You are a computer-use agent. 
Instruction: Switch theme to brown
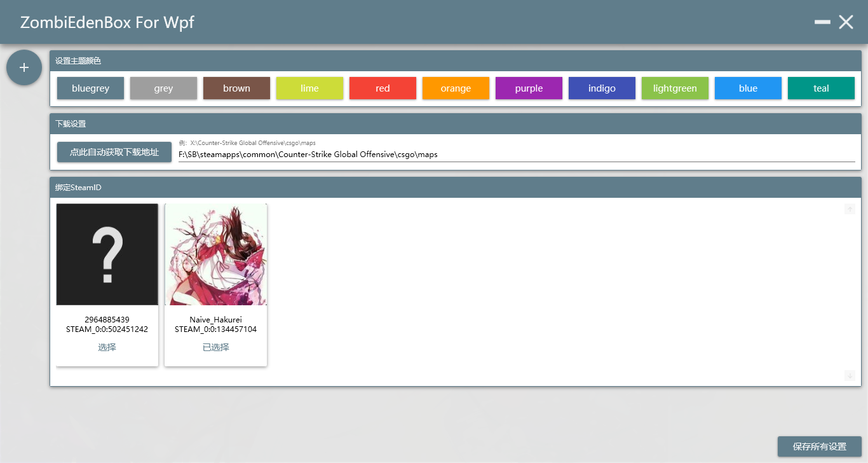236,88
